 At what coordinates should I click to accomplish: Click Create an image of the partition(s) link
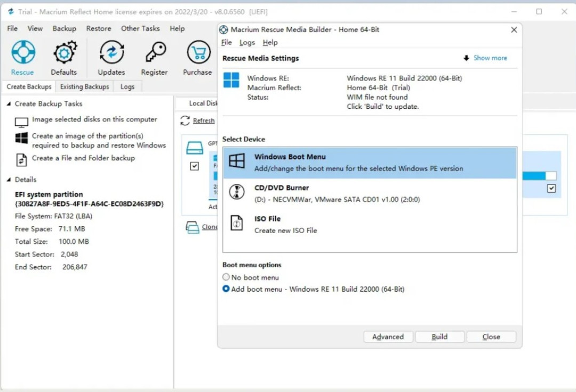[99, 141]
